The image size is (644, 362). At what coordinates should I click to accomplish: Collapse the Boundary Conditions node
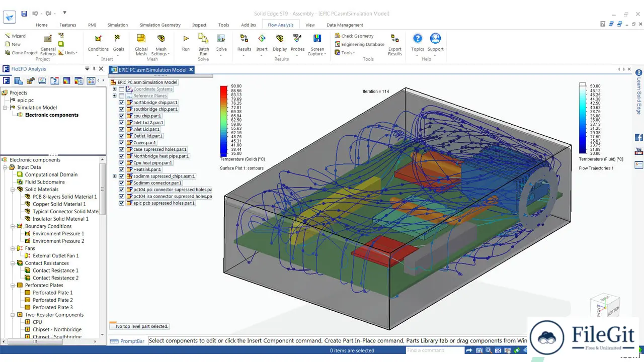tap(12, 226)
